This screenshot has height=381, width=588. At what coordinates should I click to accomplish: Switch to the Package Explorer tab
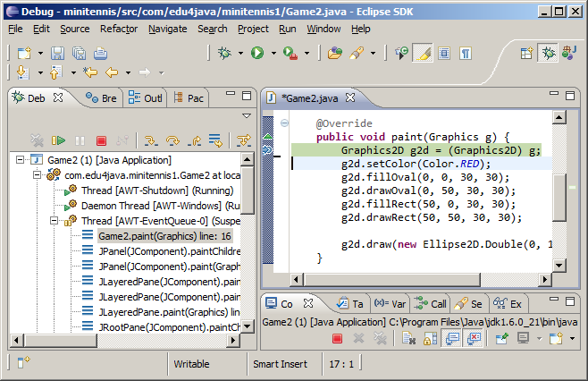coord(189,98)
